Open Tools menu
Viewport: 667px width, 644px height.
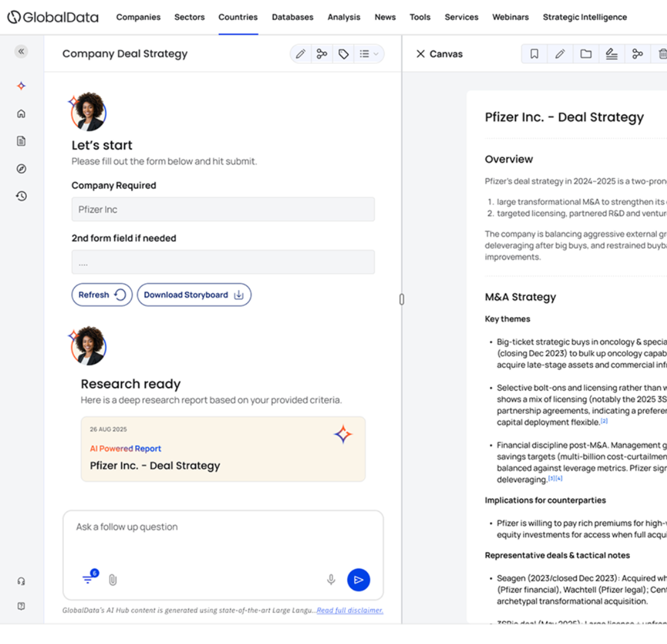(x=420, y=17)
